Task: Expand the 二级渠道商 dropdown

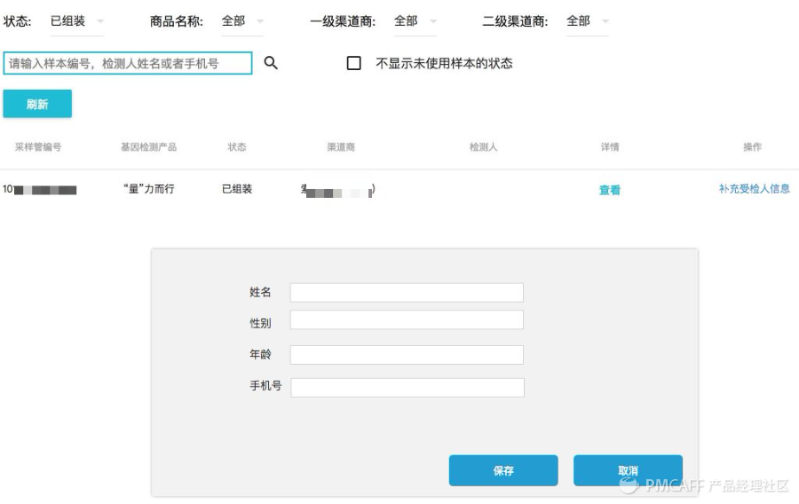Action: pos(588,21)
